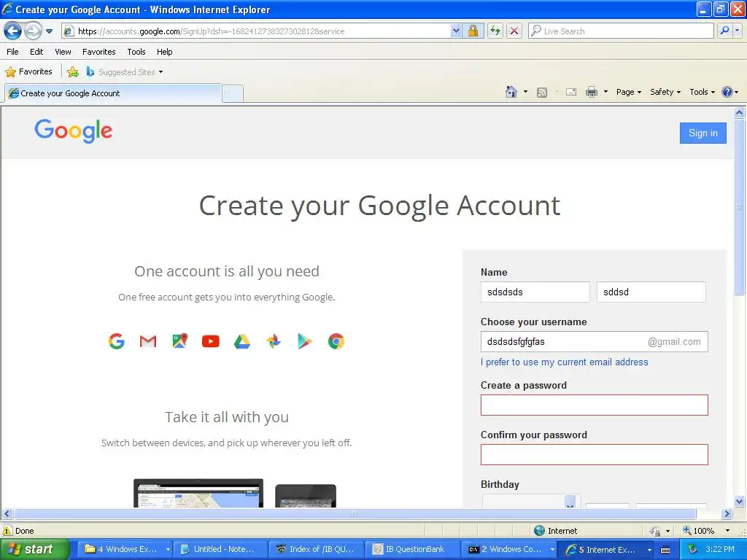This screenshot has height=560, width=747.
Task: Switch to Index of /IB QU taskbar item
Action: pyautogui.click(x=317, y=549)
